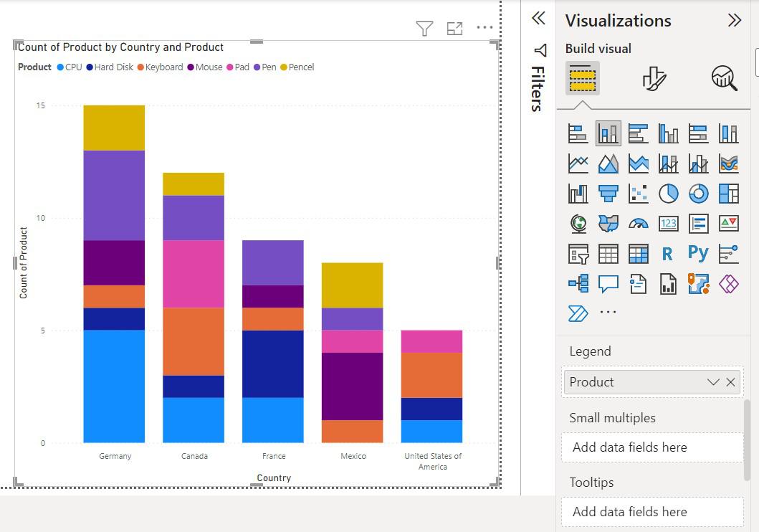Image resolution: width=759 pixels, height=532 pixels.
Task: Select the Line chart visual
Action: (x=578, y=163)
